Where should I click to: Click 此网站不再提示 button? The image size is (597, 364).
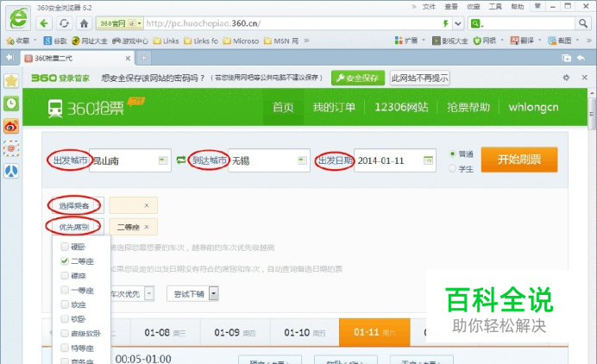pyautogui.click(x=419, y=78)
